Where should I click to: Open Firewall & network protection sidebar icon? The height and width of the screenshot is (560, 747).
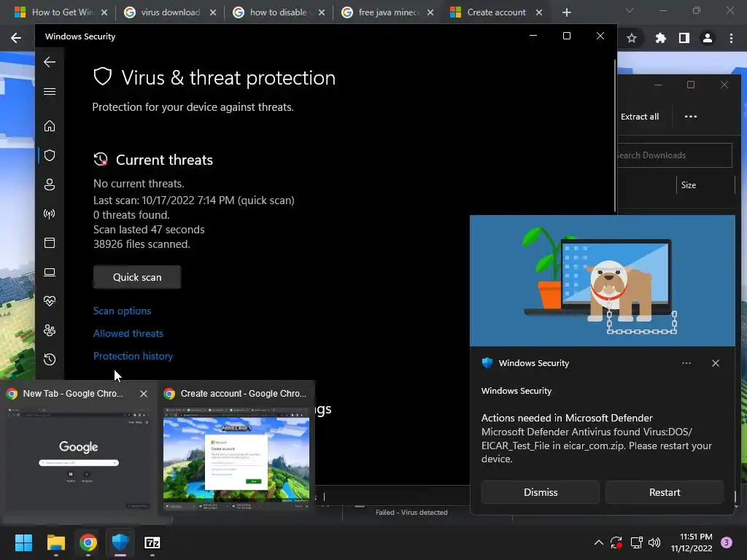pyautogui.click(x=50, y=214)
